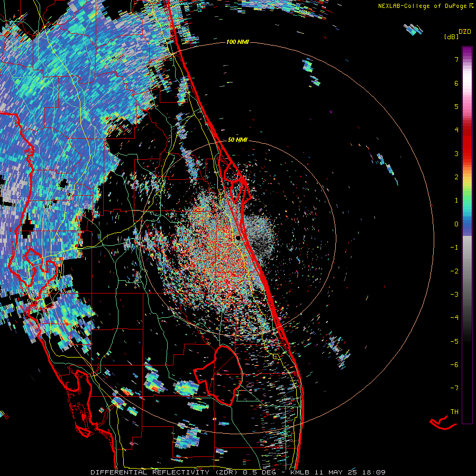Pick the -1 dB scale value
Image resolution: width=476 pixels, height=476 pixels.
click(454, 248)
